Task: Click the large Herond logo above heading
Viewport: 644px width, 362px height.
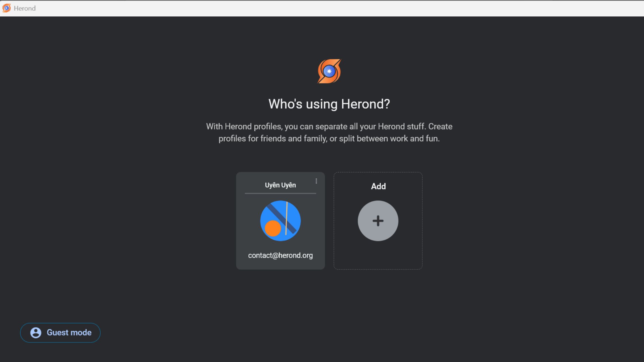Action: point(329,71)
